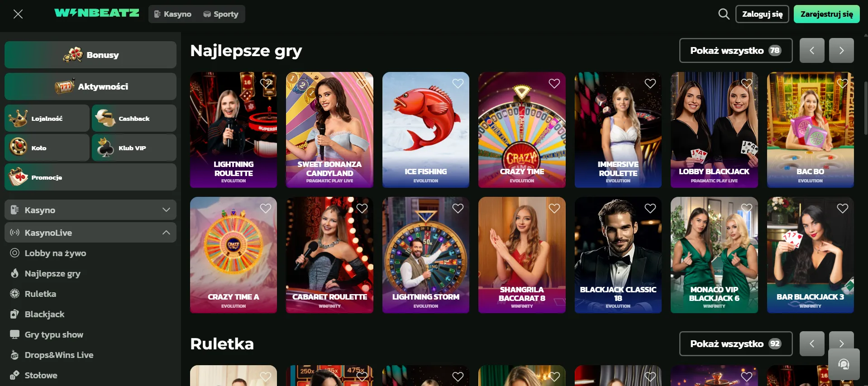Open the Bac Bo game thumbnail

810,130
